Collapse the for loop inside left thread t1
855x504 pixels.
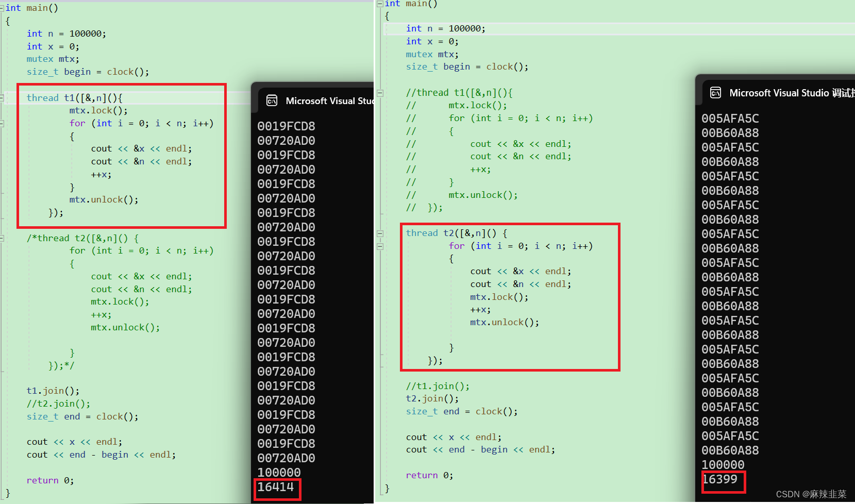click(2, 123)
